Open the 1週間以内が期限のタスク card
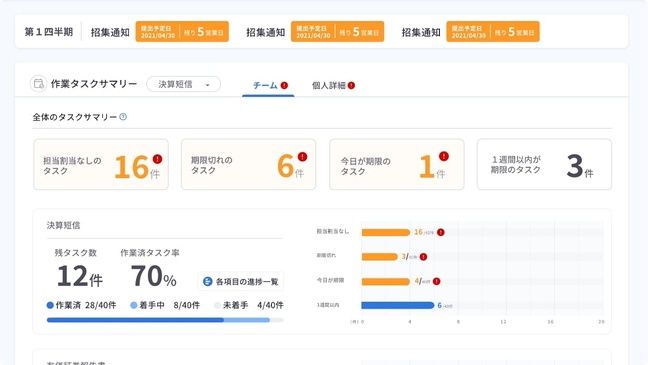Image resolution: width=648 pixels, height=365 pixels. 544,165
